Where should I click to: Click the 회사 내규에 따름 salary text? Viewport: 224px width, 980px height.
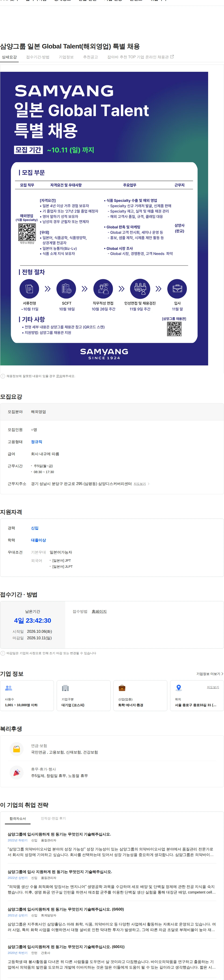coord(45,454)
